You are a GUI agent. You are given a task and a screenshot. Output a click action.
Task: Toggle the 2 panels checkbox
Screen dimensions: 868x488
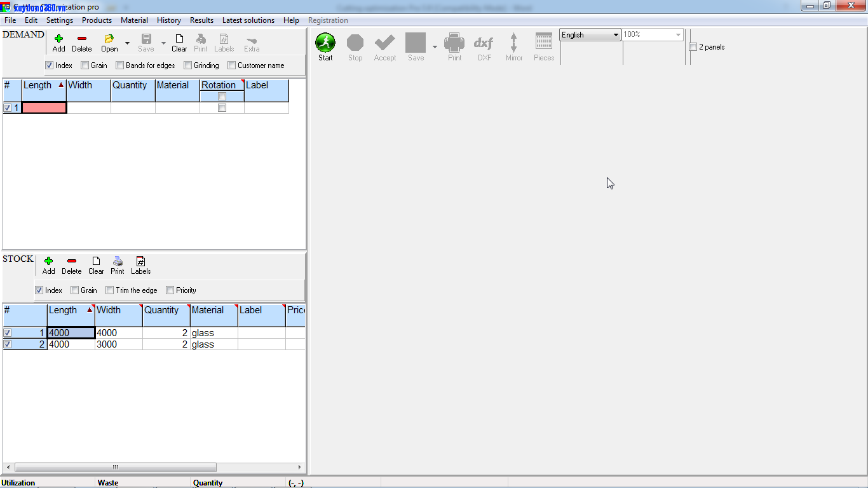[x=693, y=47]
